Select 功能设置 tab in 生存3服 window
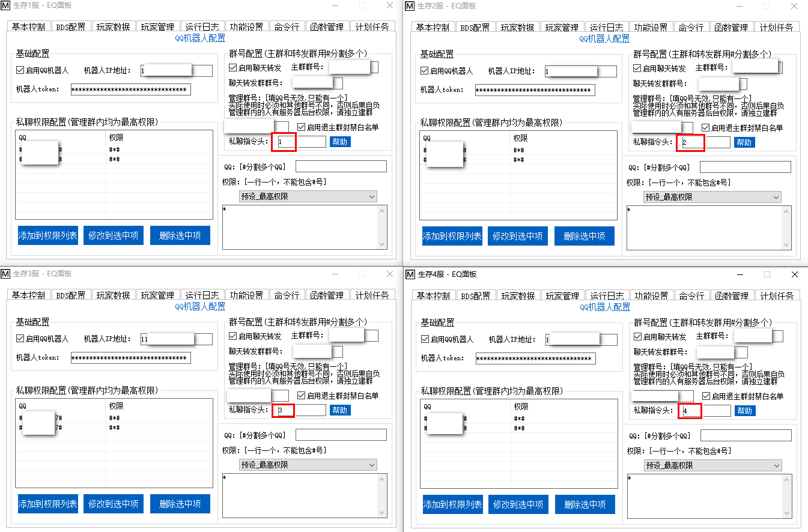The height and width of the screenshot is (532, 808). coord(246,295)
